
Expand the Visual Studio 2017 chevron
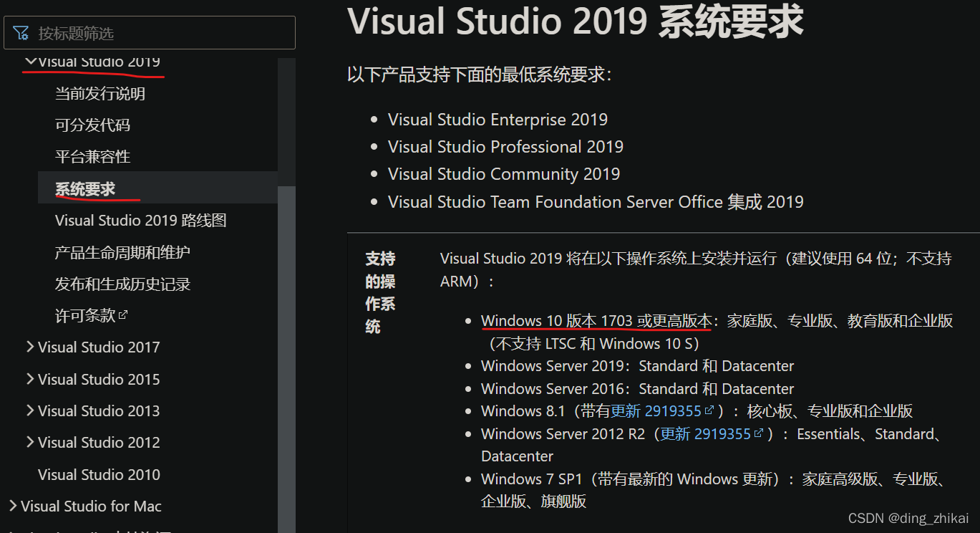30,347
